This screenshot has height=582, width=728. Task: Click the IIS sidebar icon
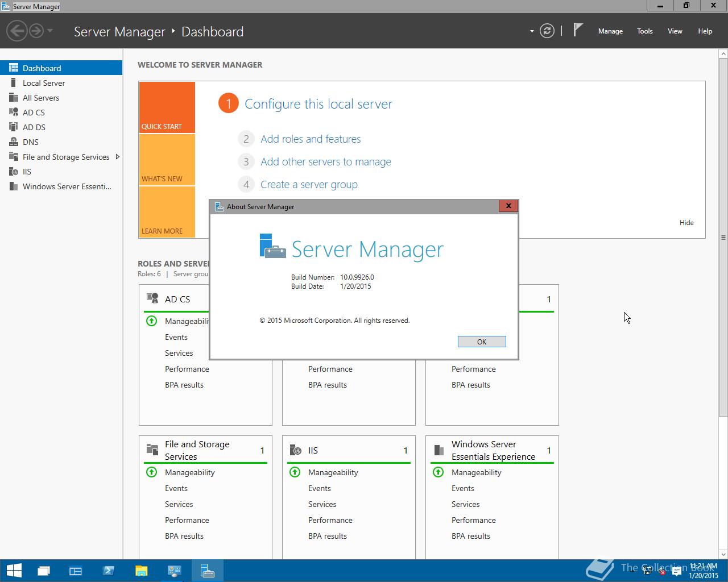[x=14, y=171]
